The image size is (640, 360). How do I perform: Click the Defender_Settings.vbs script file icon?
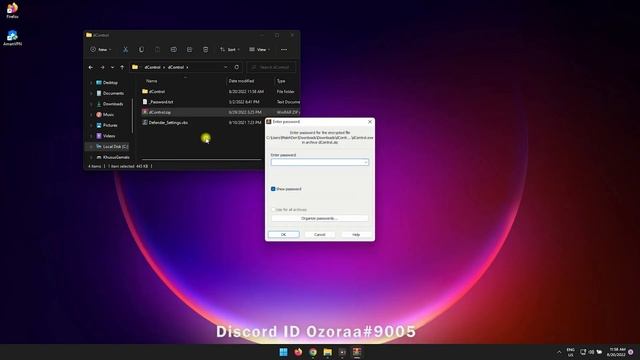click(145, 122)
